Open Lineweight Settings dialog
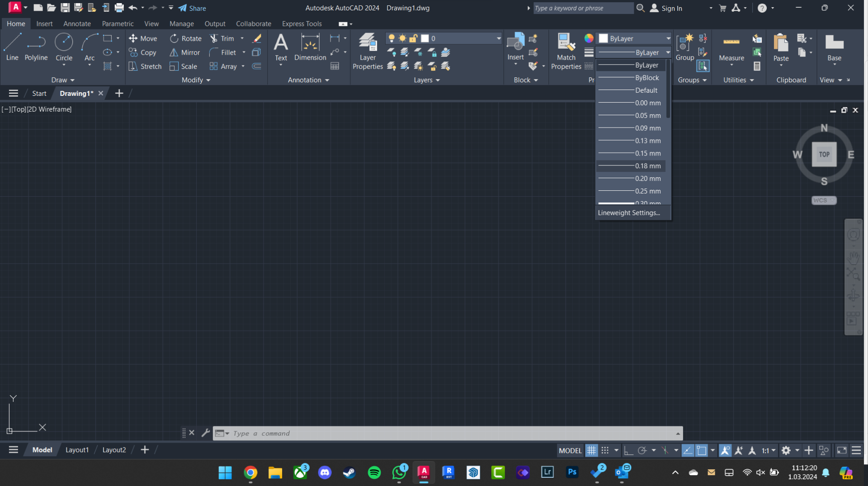The height and width of the screenshot is (486, 868). tap(629, 212)
